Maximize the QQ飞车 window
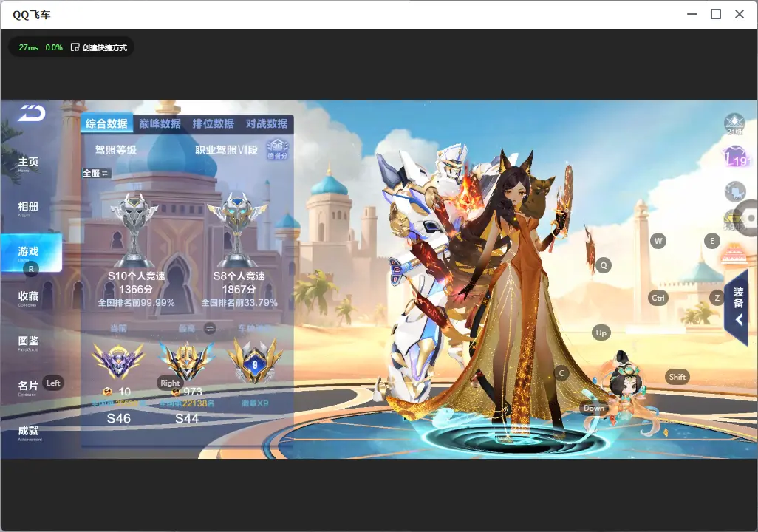This screenshot has height=532, width=758. coord(716,14)
